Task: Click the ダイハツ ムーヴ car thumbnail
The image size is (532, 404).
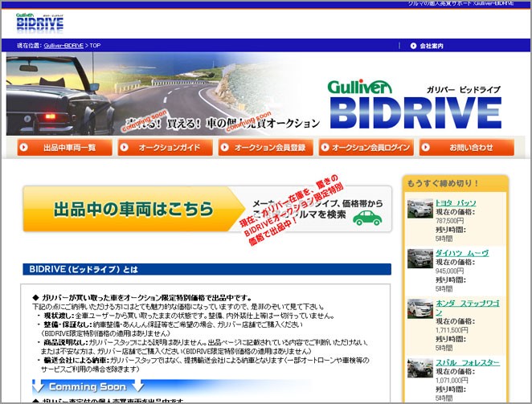Action: coord(420,259)
